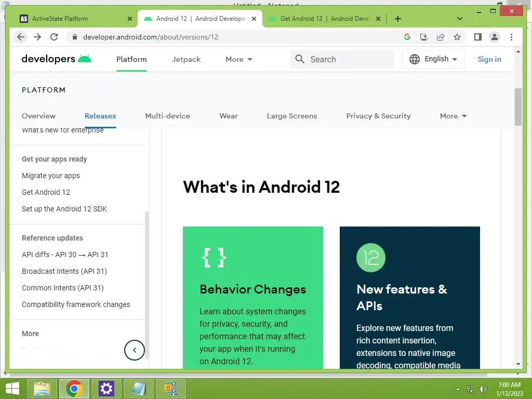Screen dimensions: 532x399
Task: Go forward in browser history
Action: pyautogui.click(x=37, y=37)
